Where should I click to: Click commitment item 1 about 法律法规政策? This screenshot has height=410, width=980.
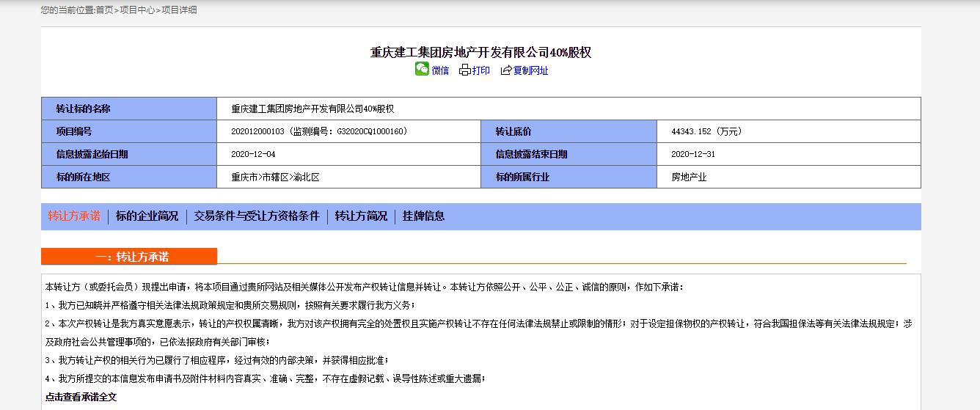(230, 305)
